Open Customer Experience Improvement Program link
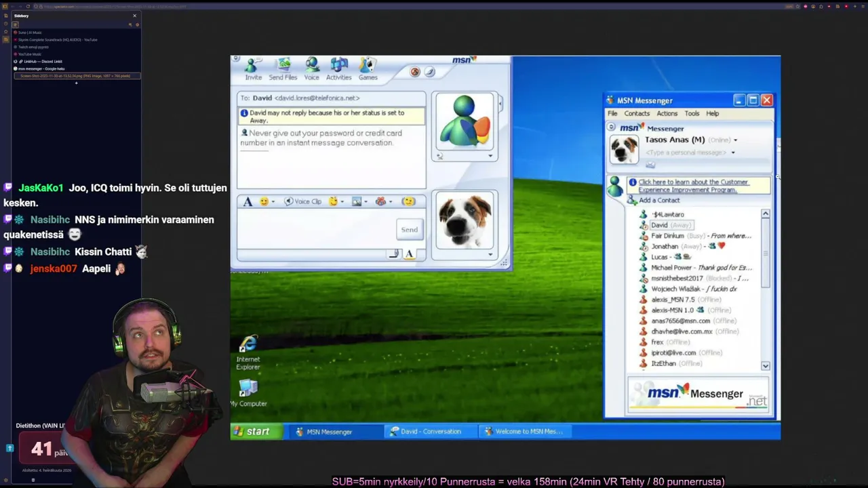The image size is (868, 488). [693, 186]
